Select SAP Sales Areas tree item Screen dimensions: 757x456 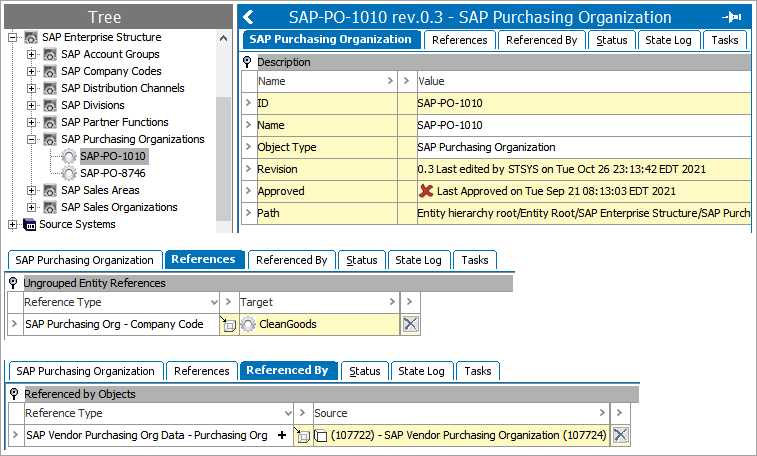click(100, 190)
